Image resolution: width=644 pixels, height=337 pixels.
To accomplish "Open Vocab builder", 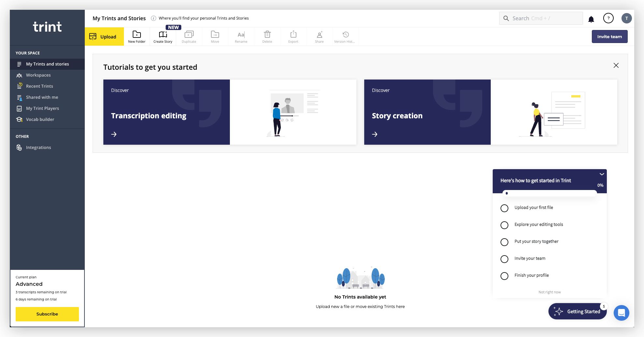I will click(47, 119).
